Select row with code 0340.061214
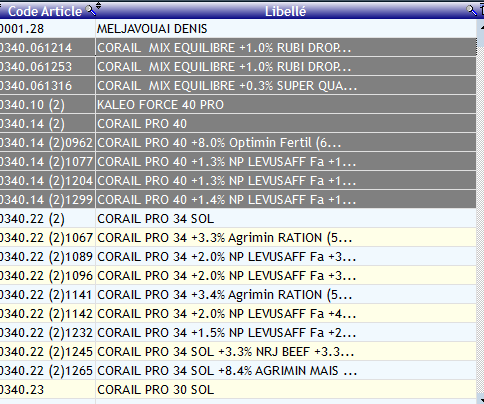The height and width of the screenshot is (404, 484). [238, 48]
